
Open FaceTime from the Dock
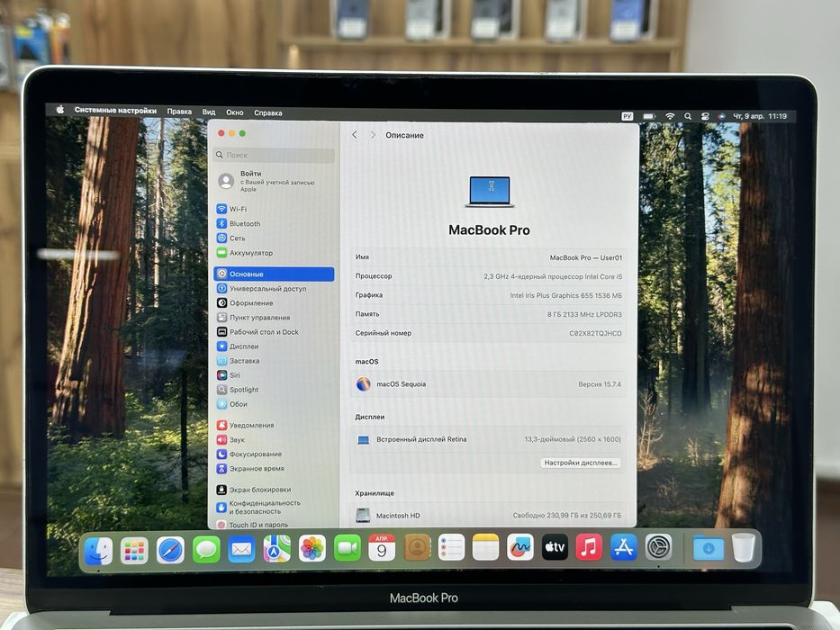[x=348, y=549]
